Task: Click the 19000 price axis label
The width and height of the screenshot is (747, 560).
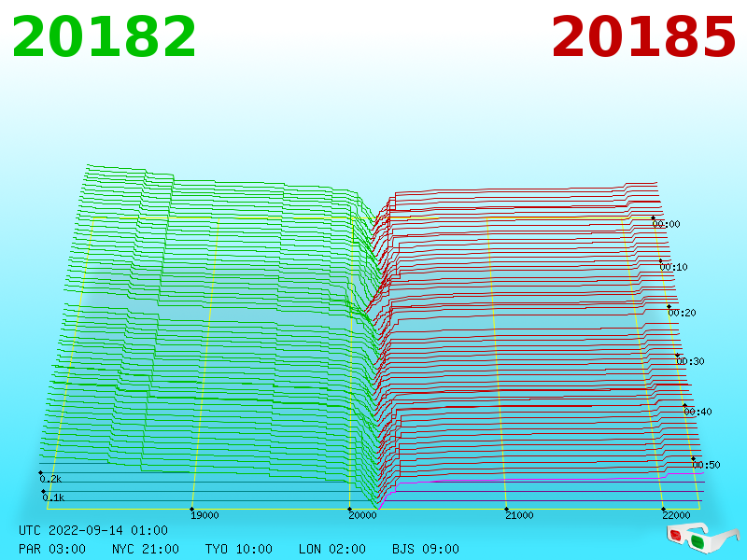Action: (204, 515)
